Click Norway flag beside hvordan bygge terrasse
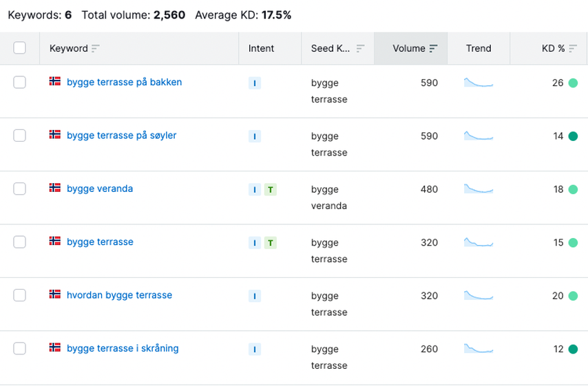Image resolution: width=588 pixels, height=386 pixels. point(55,294)
